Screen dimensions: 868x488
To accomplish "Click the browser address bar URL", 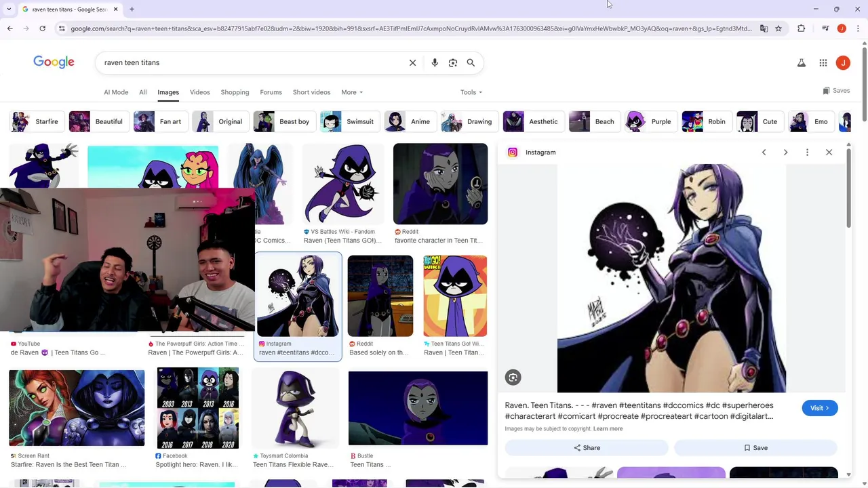I will [x=410, y=28].
